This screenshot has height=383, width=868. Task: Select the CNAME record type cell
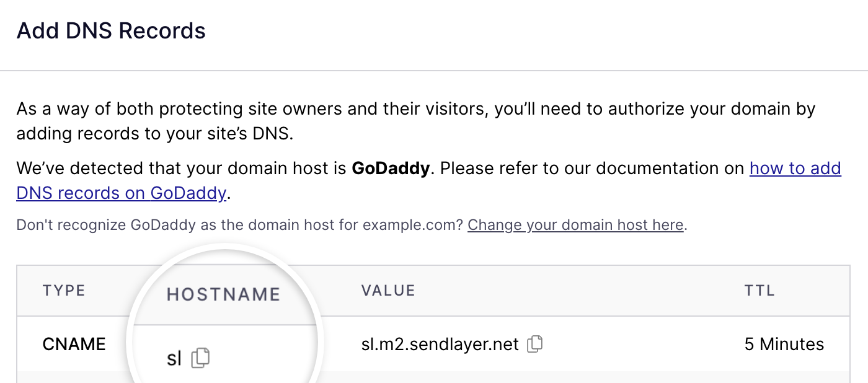[74, 343]
